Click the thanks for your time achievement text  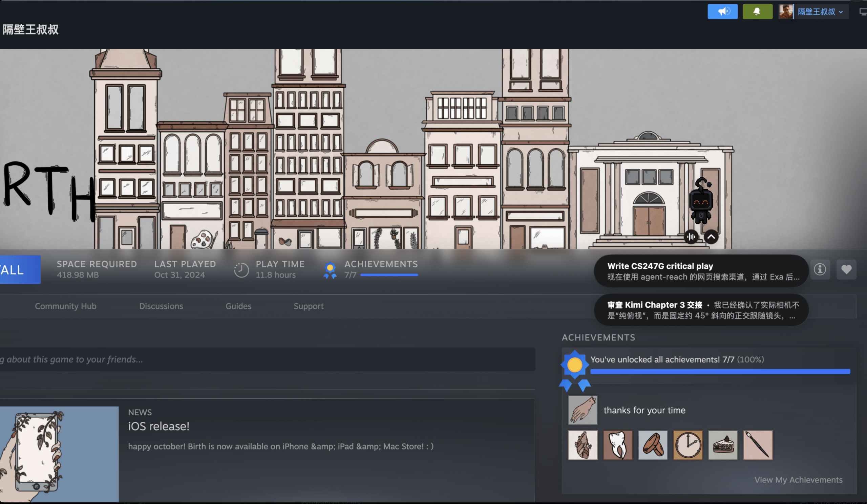coord(644,410)
